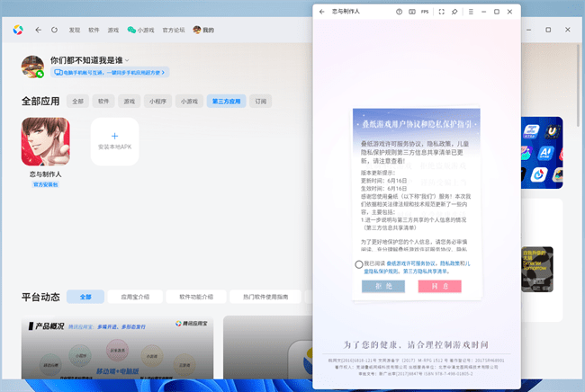The height and width of the screenshot is (392, 585).
Task: Click the 恋与制作人 app icon
Action: point(46,141)
